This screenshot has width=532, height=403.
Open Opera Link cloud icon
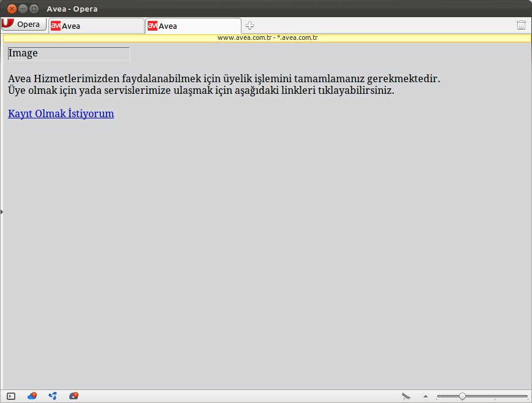click(x=32, y=396)
